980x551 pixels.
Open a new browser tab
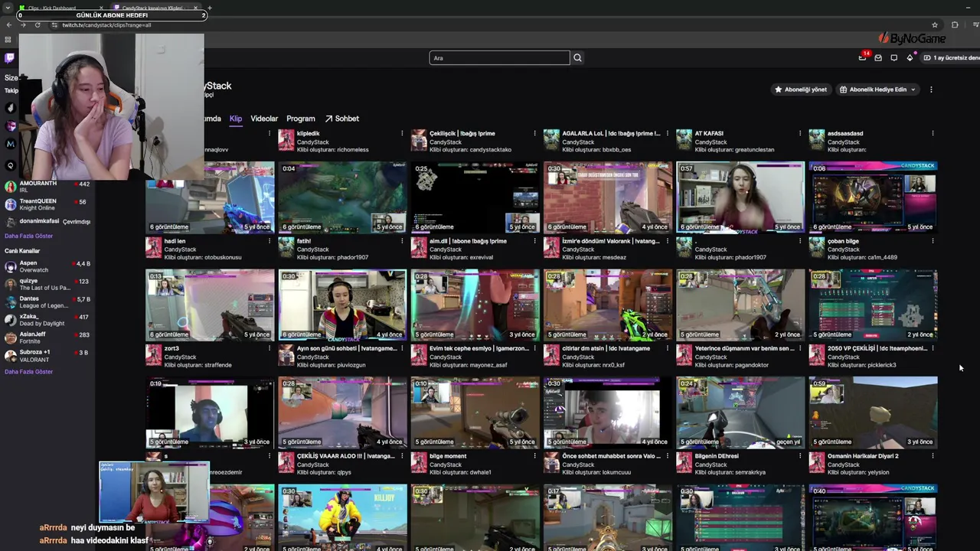point(209,8)
